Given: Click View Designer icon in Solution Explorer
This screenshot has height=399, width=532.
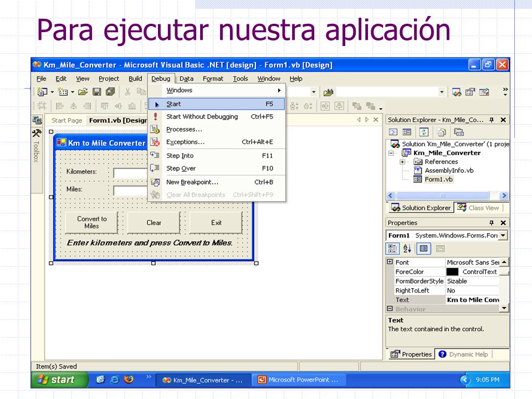Looking at the screenshot, I should coord(407,132).
